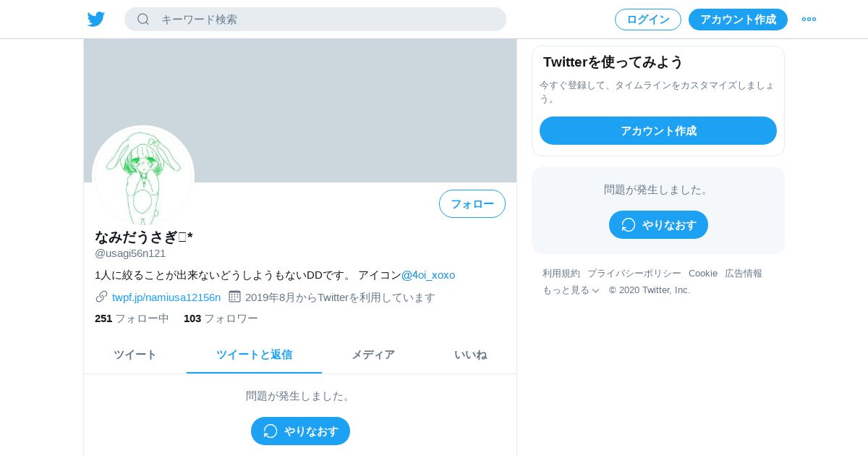Click the search magnifier icon
This screenshot has height=456, width=868.
coord(143,19)
